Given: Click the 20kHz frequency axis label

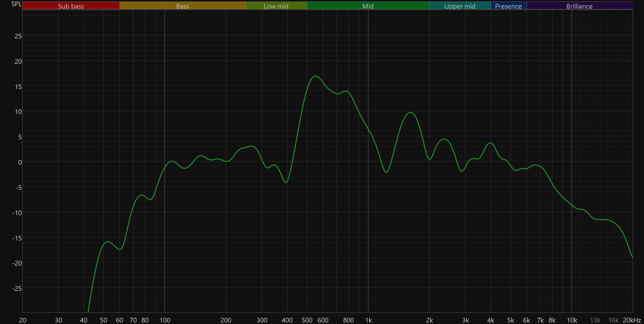Looking at the screenshot, I should pyautogui.click(x=632, y=320).
